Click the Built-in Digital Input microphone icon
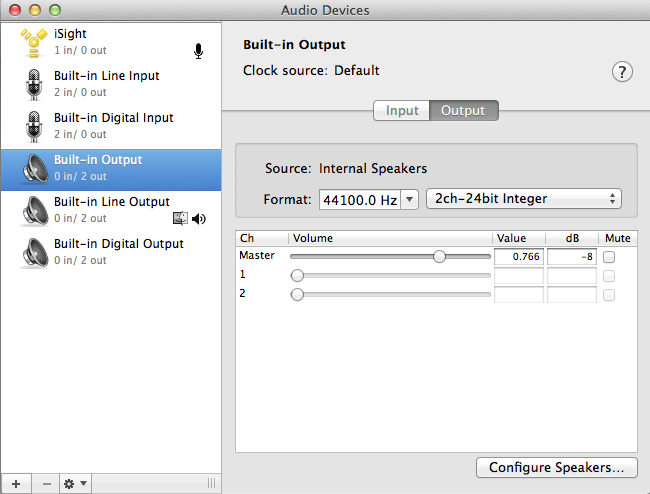 click(x=34, y=126)
